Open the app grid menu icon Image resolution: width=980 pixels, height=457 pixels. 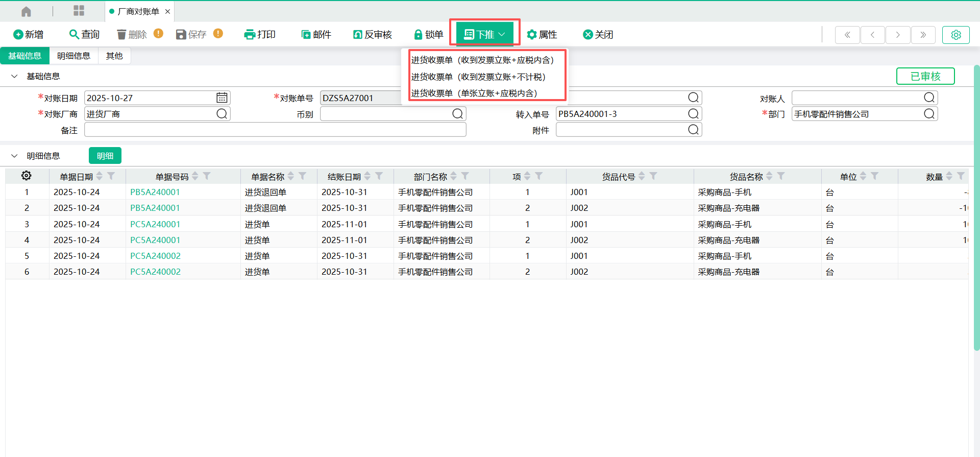pos(79,11)
